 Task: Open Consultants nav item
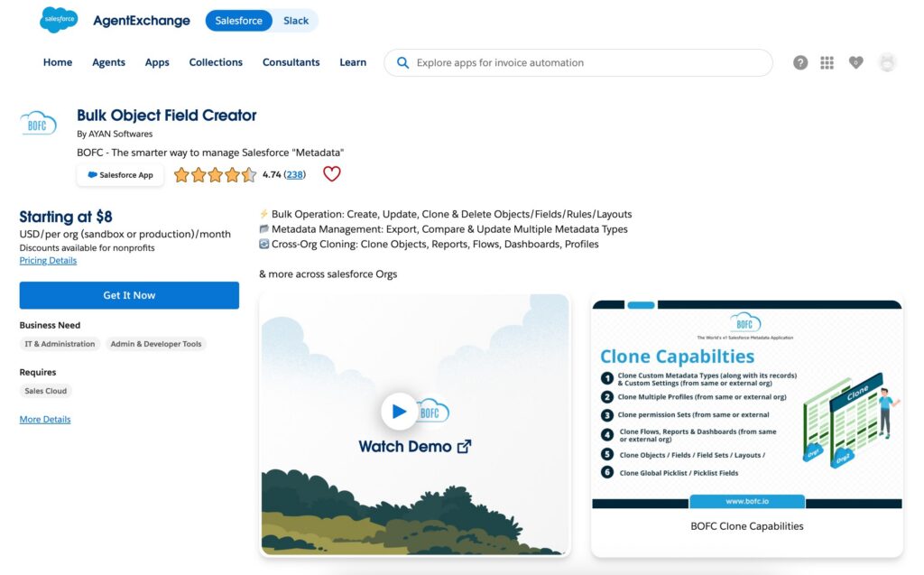click(x=291, y=62)
